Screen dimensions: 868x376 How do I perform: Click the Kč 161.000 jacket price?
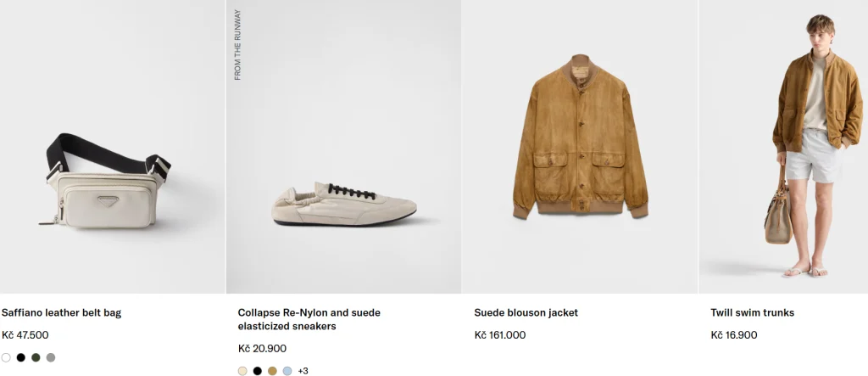pyautogui.click(x=499, y=334)
